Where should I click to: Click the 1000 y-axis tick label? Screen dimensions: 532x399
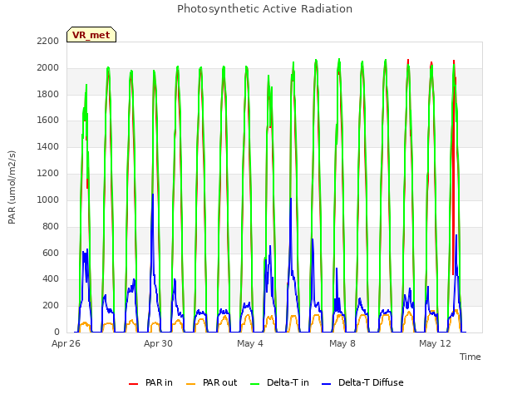coord(48,199)
